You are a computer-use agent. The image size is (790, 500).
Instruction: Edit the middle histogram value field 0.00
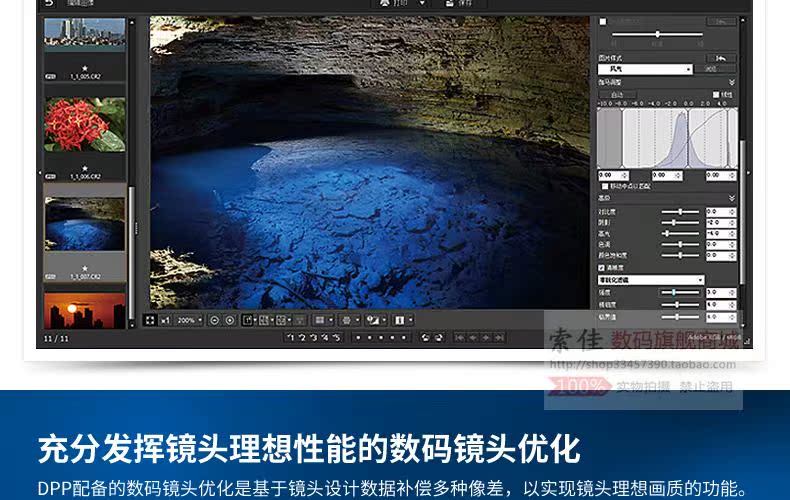[667, 175]
